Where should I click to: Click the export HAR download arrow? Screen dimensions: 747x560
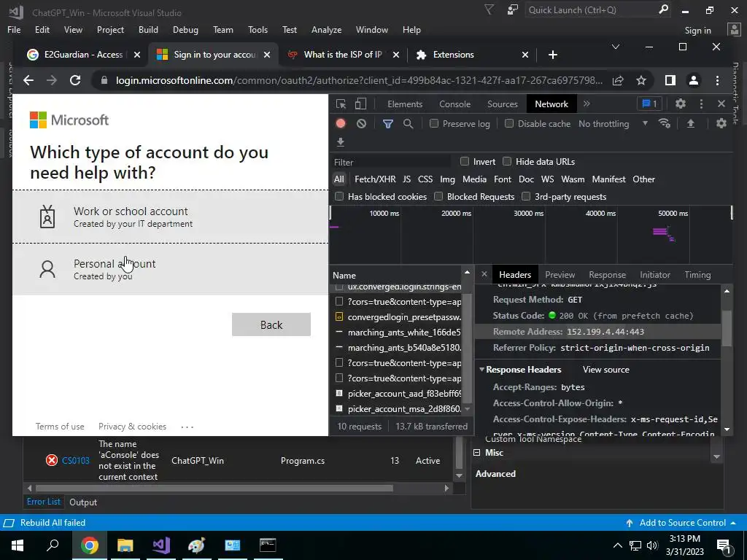pos(341,142)
